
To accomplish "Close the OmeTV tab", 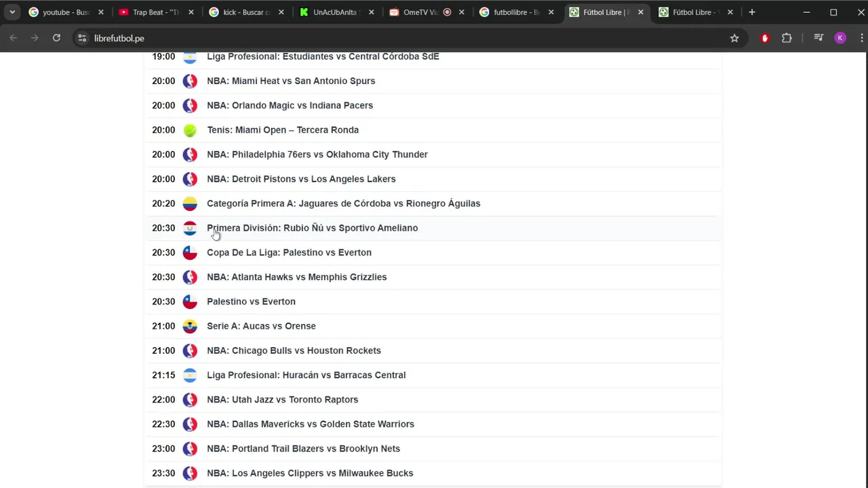I will [462, 12].
